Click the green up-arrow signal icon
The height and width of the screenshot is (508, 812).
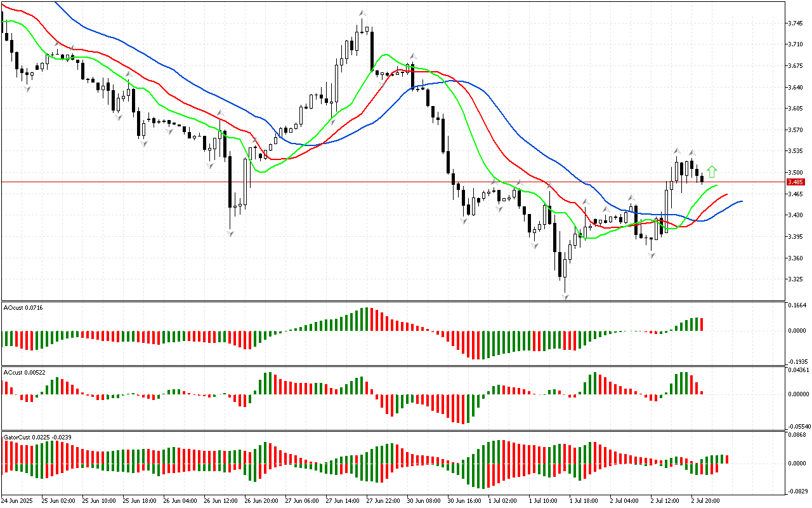pyautogui.click(x=712, y=171)
